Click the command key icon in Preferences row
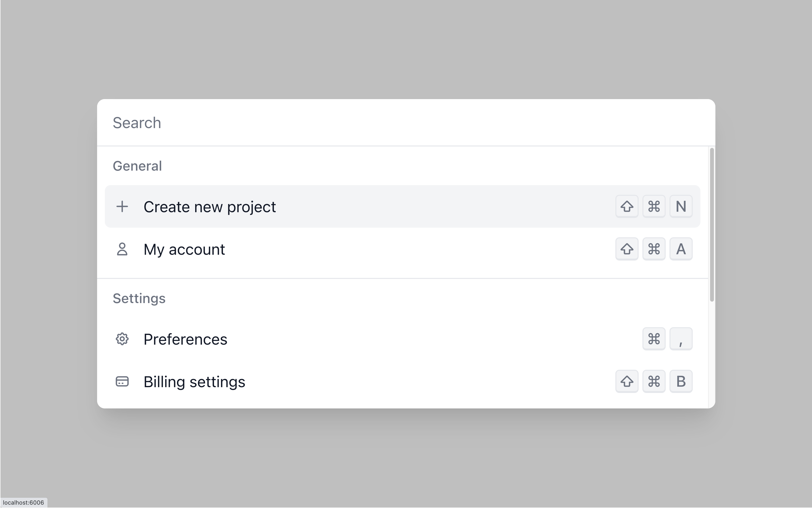Viewport: 812px width, 508px height. 654,339
